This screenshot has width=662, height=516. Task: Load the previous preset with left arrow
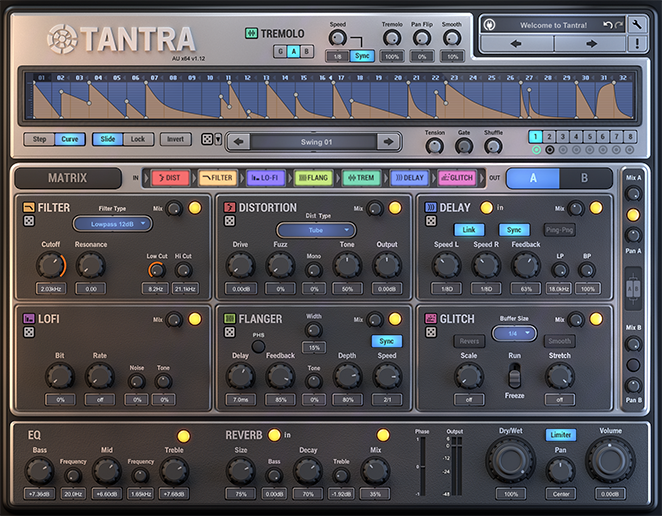point(515,44)
